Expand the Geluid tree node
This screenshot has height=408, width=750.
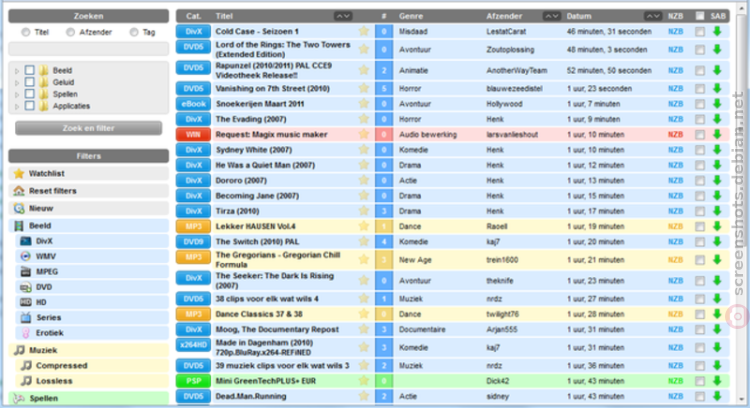click(x=17, y=83)
